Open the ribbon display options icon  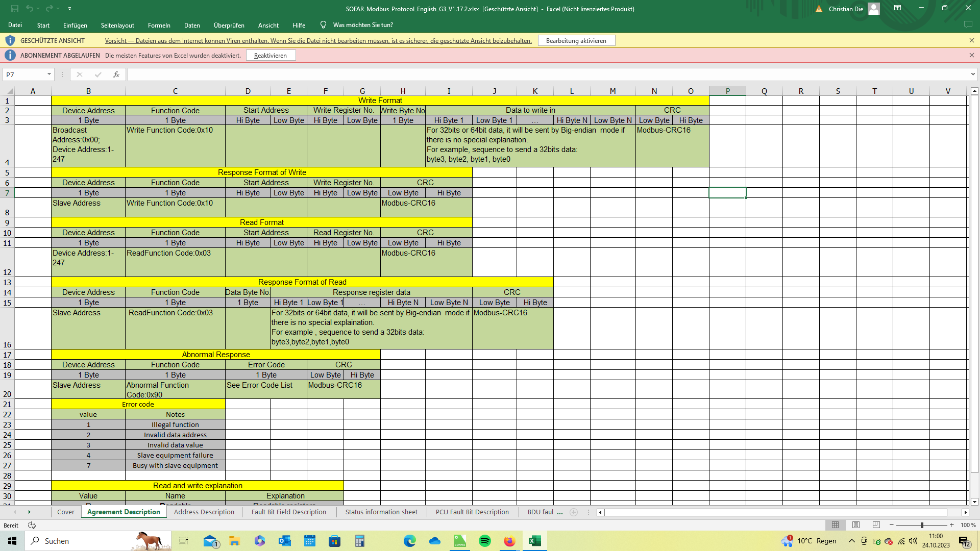click(897, 8)
